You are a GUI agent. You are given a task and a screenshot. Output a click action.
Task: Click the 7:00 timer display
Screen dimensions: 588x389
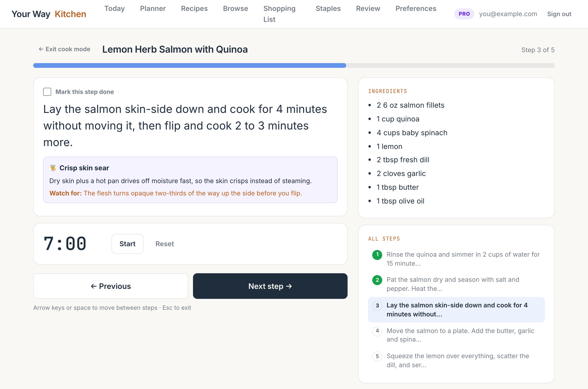tap(65, 244)
